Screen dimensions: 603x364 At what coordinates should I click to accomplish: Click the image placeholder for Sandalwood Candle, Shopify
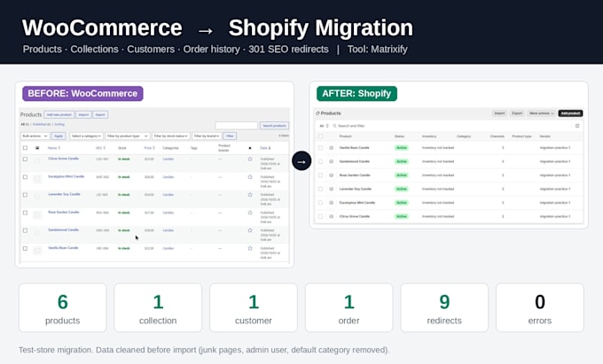331,162
